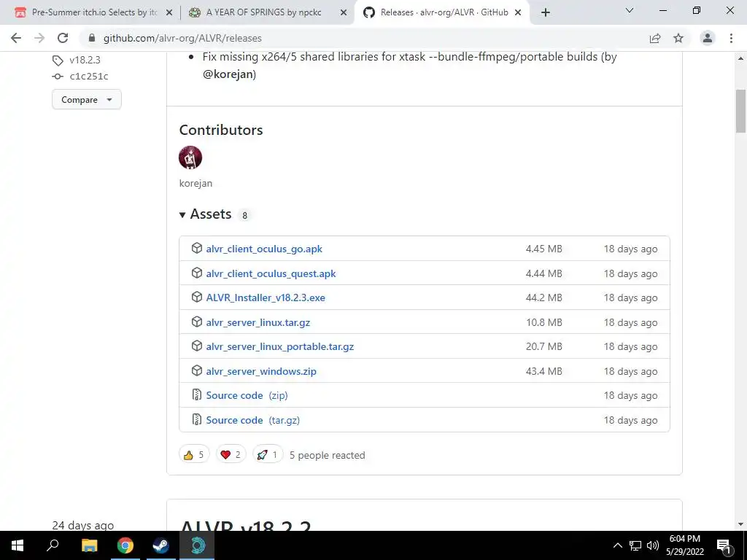Screen dimensions: 747x560
Task: Download alvr_client_oculus_go.apk
Action: click(x=264, y=249)
